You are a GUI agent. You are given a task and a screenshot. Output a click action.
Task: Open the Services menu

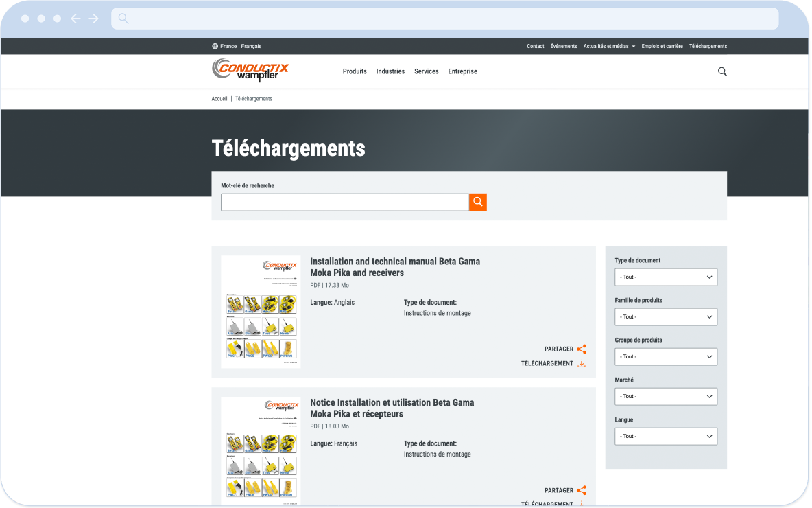426,71
